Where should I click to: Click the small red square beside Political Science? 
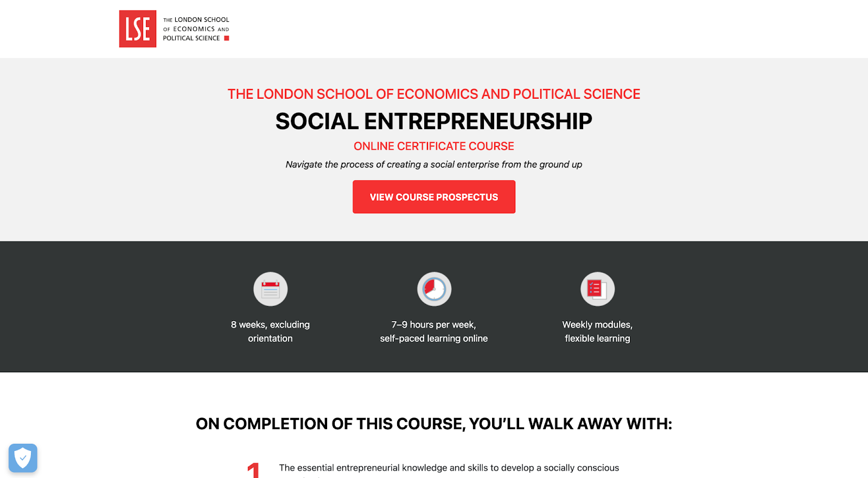click(x=227, y=38)
